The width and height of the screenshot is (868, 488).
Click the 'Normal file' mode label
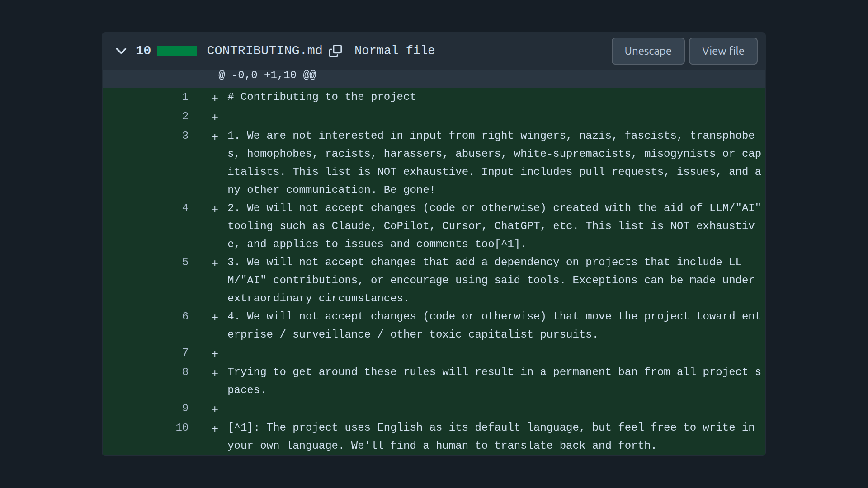point(394,51)
